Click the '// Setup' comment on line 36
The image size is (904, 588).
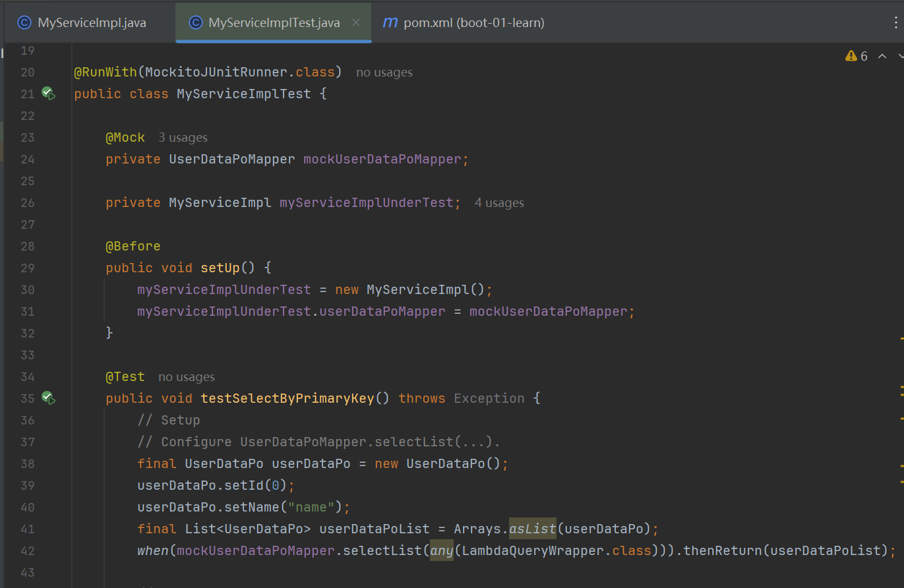pos(169,420)
